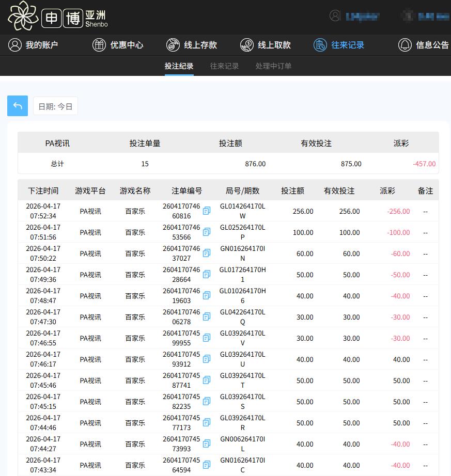Copy bet number ending 28664

[x=207, y=274]
